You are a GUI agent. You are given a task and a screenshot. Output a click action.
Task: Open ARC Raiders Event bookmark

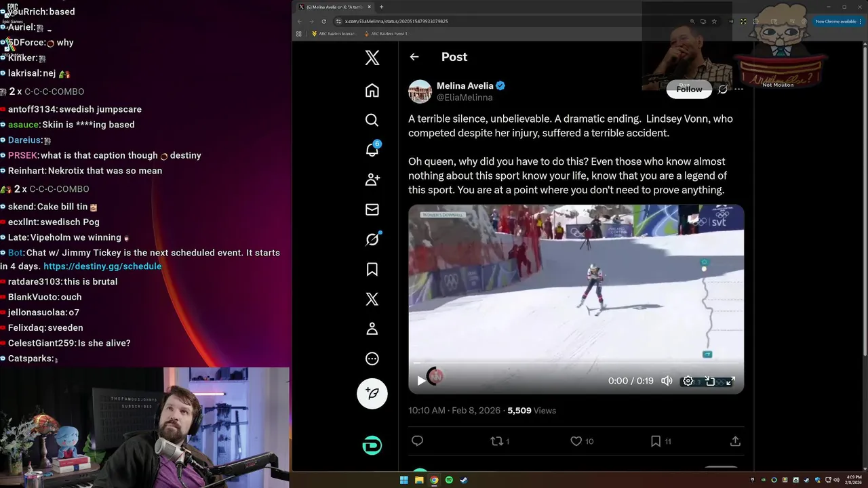[x=387, y=33]
